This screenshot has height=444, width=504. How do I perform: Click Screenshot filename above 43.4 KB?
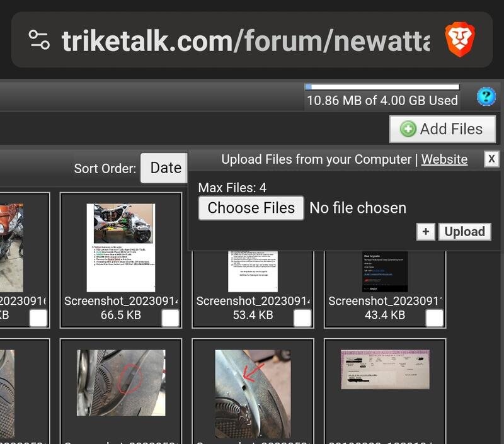[385, 301]
